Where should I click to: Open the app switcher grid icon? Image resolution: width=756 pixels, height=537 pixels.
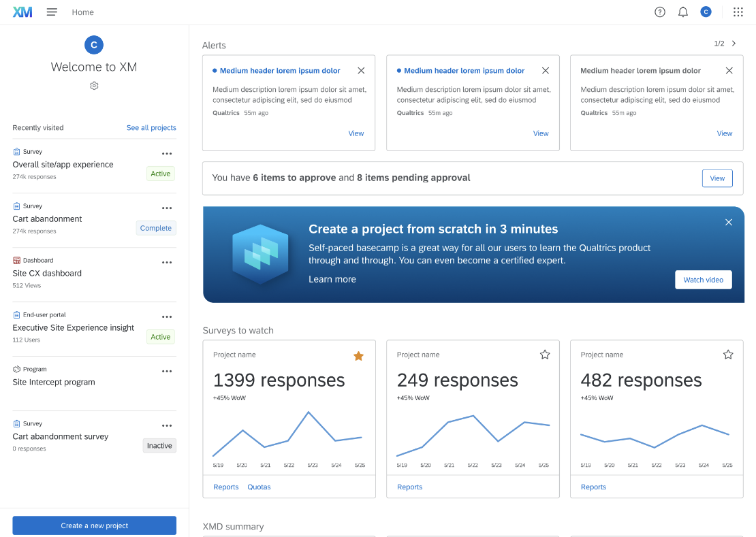click(738, 12)
